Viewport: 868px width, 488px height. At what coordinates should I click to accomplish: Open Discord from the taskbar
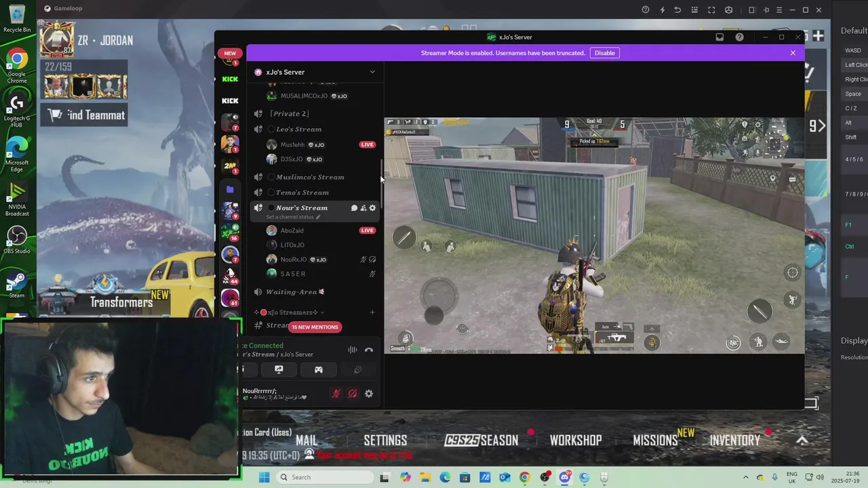point(565,477)
